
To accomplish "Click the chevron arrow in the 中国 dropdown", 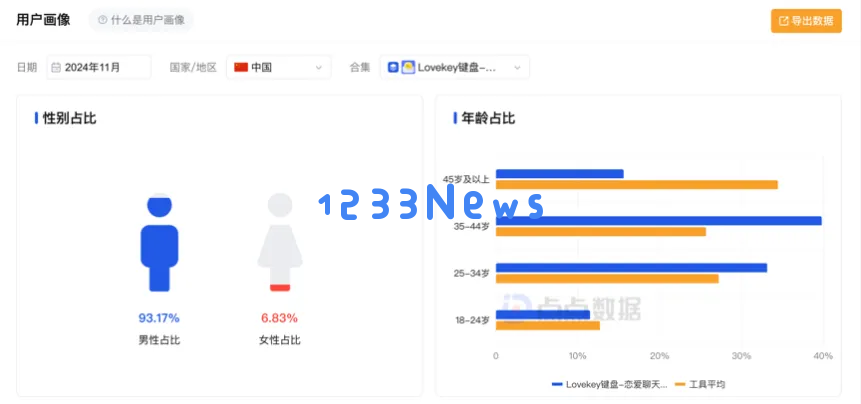I will [318, 68].
